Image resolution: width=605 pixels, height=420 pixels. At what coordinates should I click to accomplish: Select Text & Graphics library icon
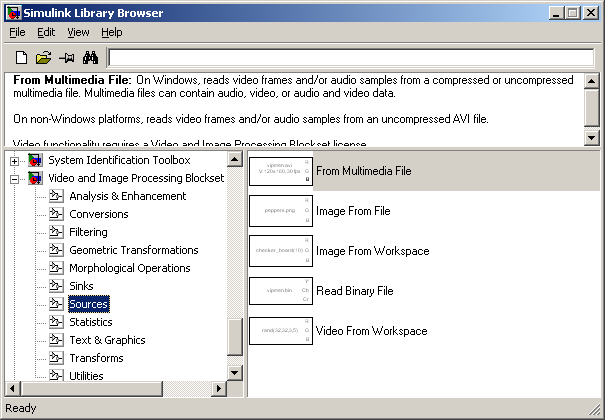coord(56,340)
